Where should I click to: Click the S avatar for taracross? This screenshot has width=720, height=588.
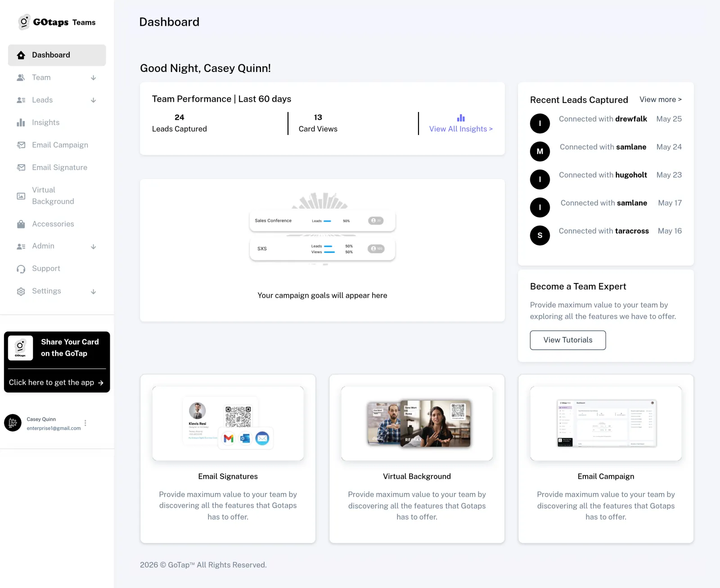tap(540, 235)
